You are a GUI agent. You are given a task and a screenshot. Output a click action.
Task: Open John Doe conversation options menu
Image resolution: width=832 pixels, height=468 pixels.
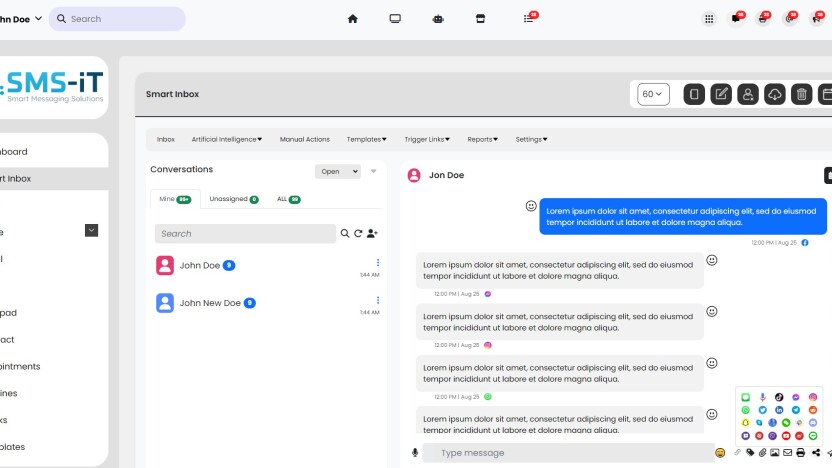378,263
